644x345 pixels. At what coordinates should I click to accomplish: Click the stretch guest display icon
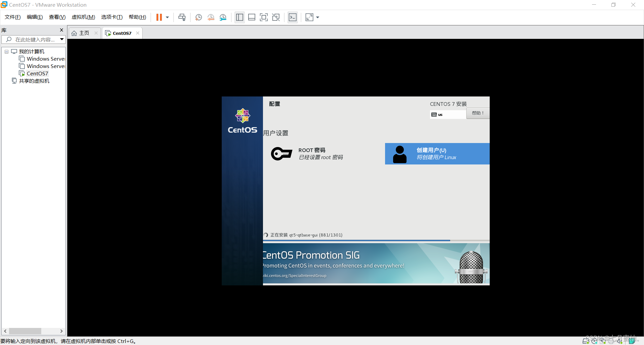click(x=309, y=17)
